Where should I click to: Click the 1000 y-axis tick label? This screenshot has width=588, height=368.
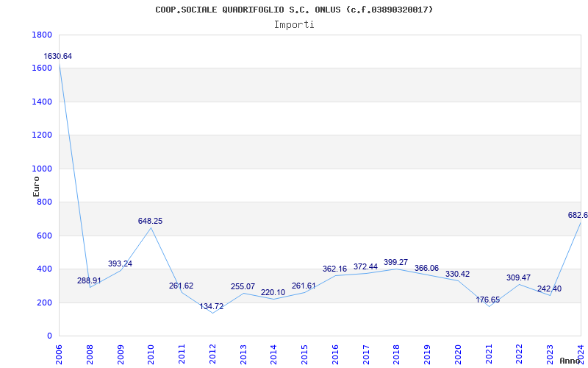pyautogui.click(x=42, y=169)
